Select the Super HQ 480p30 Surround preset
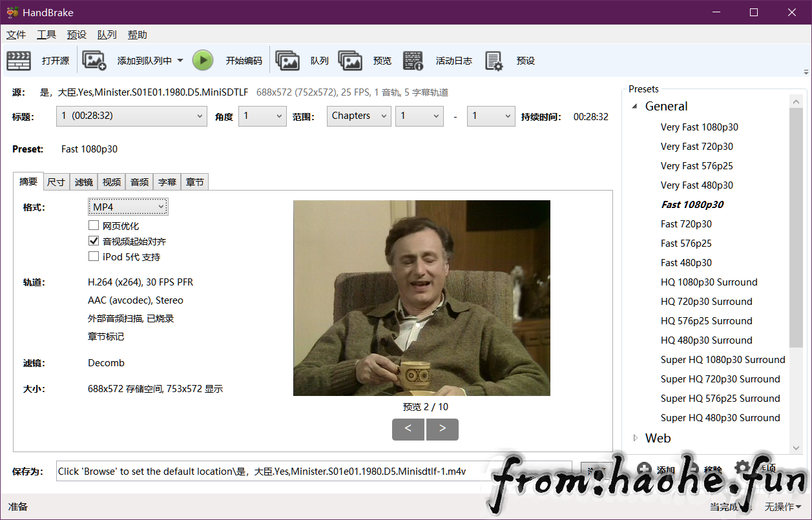The height and width of the screenshot is (520, 812). pyautogui.click(x=720, y=418)
